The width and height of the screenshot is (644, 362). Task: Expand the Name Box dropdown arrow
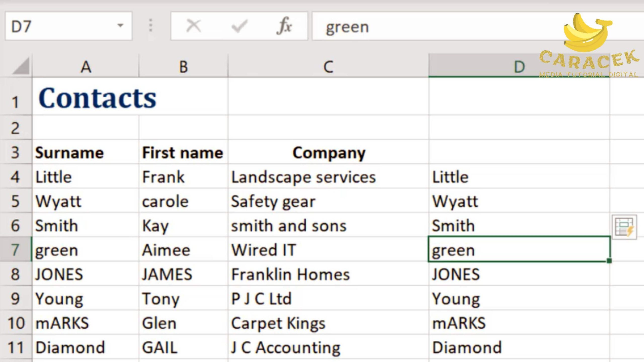pos(120,25)
